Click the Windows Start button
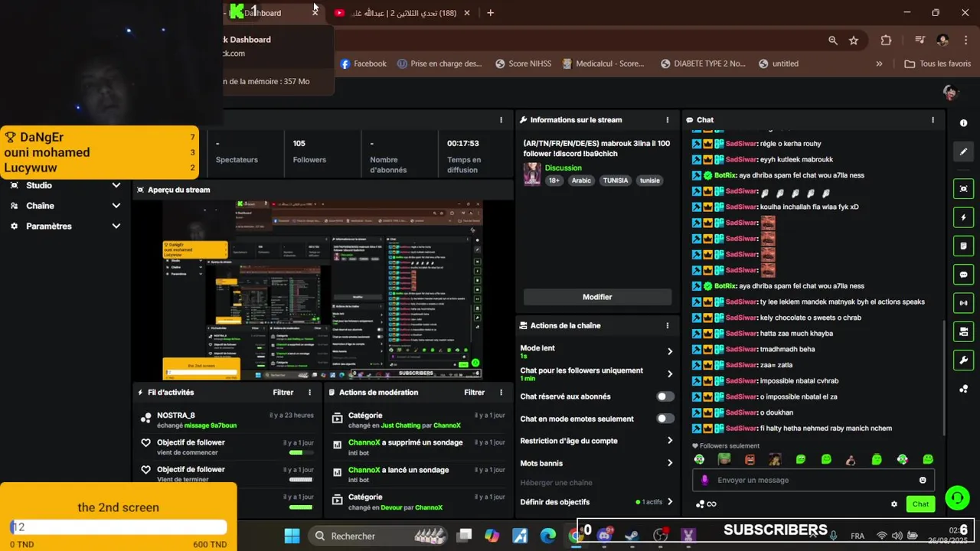The image size is (980, 551). 292,536
